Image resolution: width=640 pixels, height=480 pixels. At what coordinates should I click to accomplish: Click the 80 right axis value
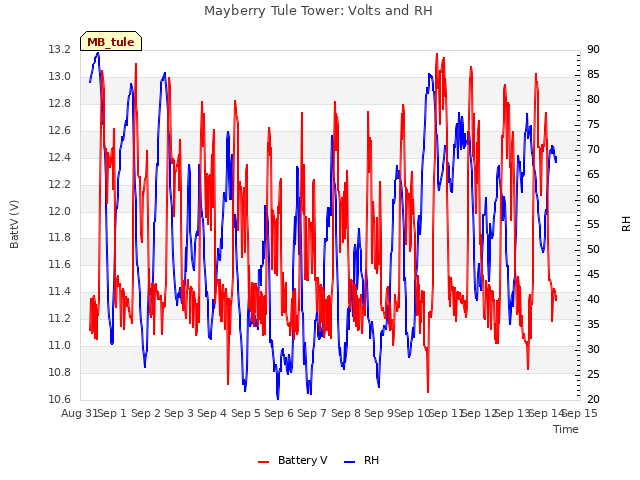click(x=593, y=100)
